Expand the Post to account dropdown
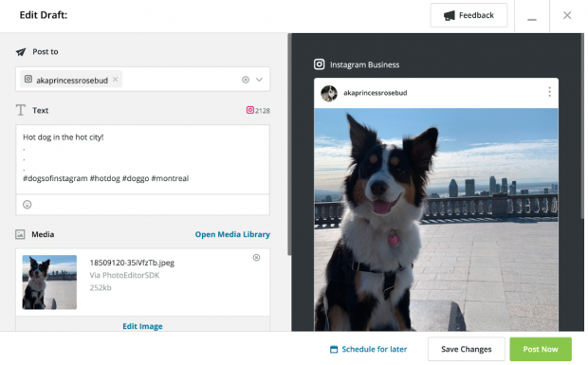This screenshot has width=588, height=365. click(259, 80)
